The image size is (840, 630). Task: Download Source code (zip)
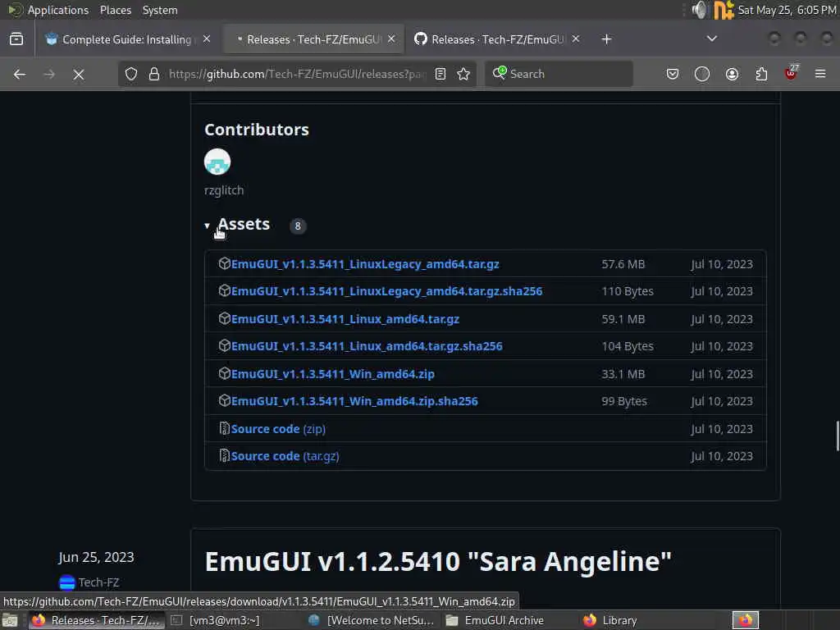coord(278,429)
